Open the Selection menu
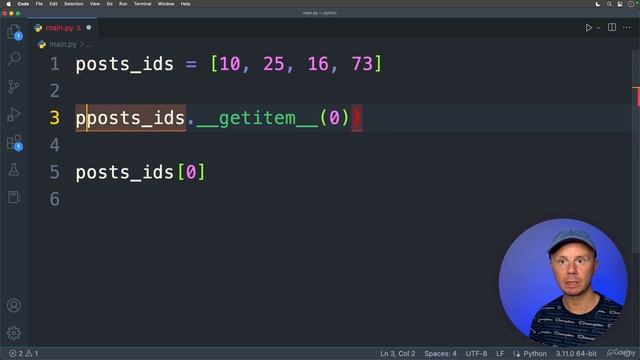The image size is (640, 360). pos(73,4)
